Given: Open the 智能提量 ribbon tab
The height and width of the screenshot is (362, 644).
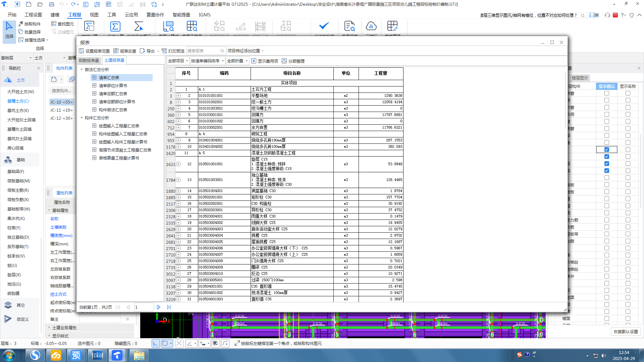Looking at the screenshot, I should (x=181, y=15).
